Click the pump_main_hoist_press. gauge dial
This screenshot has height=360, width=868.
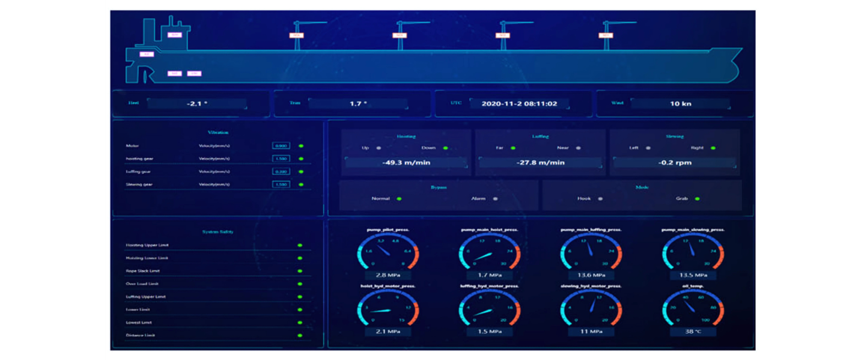[x=489, y=252]
